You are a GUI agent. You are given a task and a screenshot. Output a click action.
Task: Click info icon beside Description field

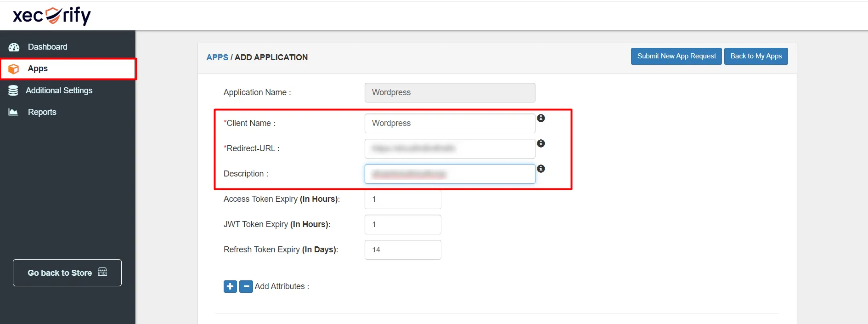pos(541,169)
